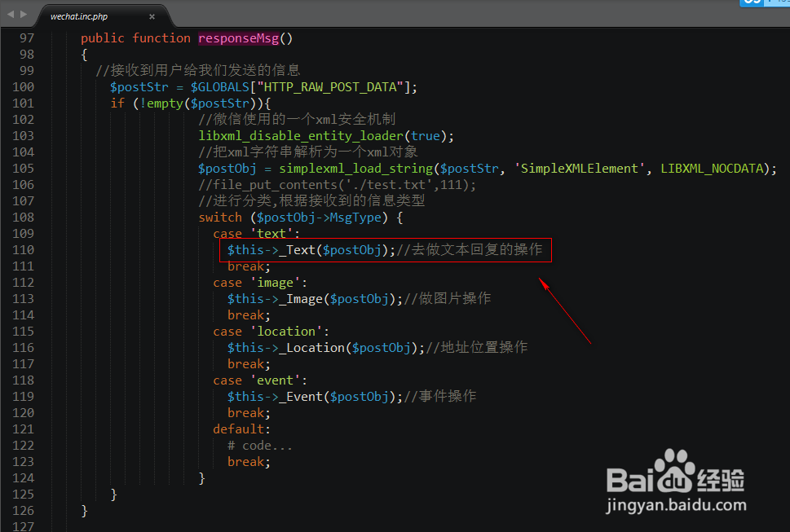Screen dimensions: 790x532
Task: Click the switch keyword on line 108
Action: (220, 217)
